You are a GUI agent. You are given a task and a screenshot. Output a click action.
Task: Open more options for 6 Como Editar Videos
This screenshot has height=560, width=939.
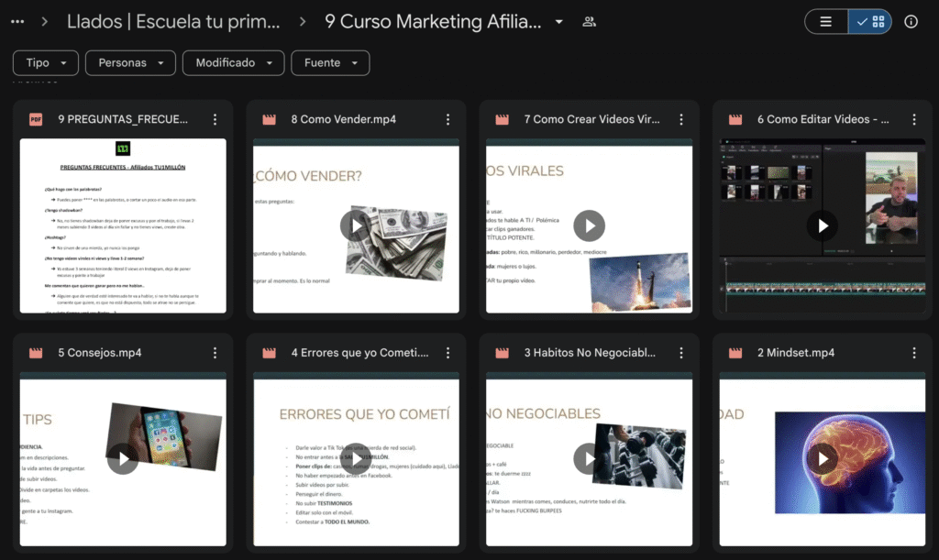click(913, 119)
